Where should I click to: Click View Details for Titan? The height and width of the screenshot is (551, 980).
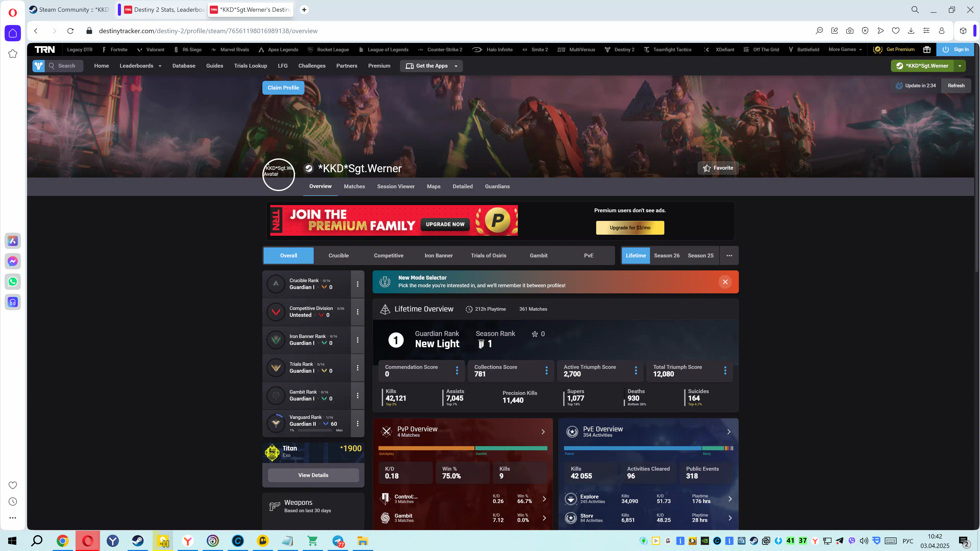[x=313, y=475]
